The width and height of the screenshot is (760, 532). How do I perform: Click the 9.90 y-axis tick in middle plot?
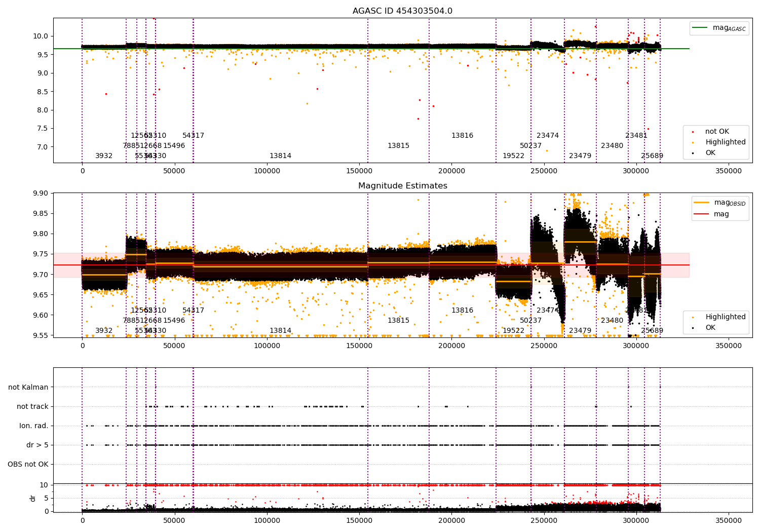[41, 193]
